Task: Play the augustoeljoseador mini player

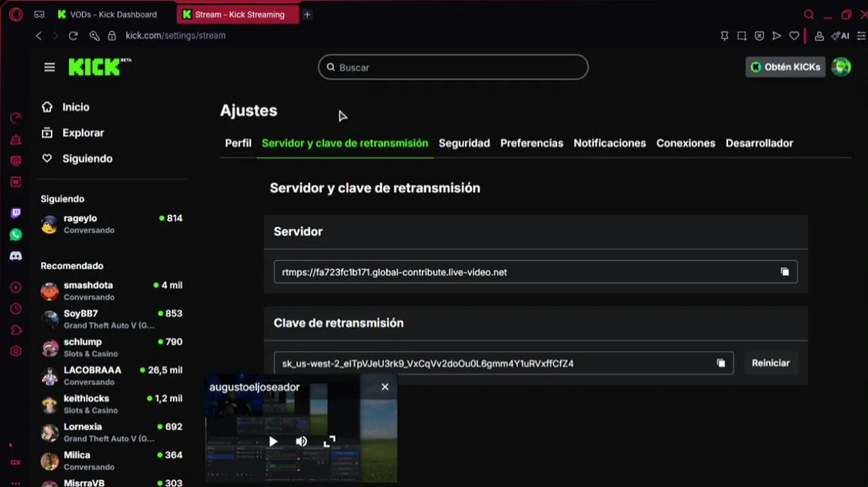Action: [273, 442]
